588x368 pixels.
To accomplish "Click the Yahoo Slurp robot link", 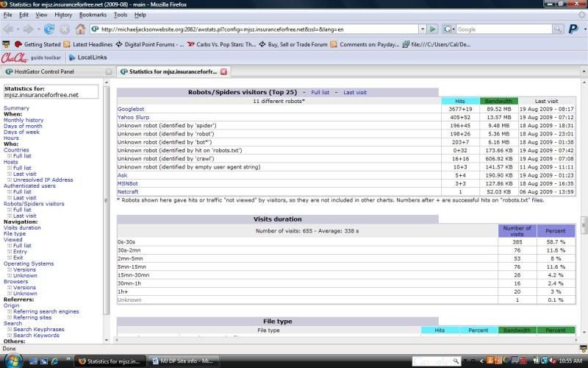I will click(133, 117).
